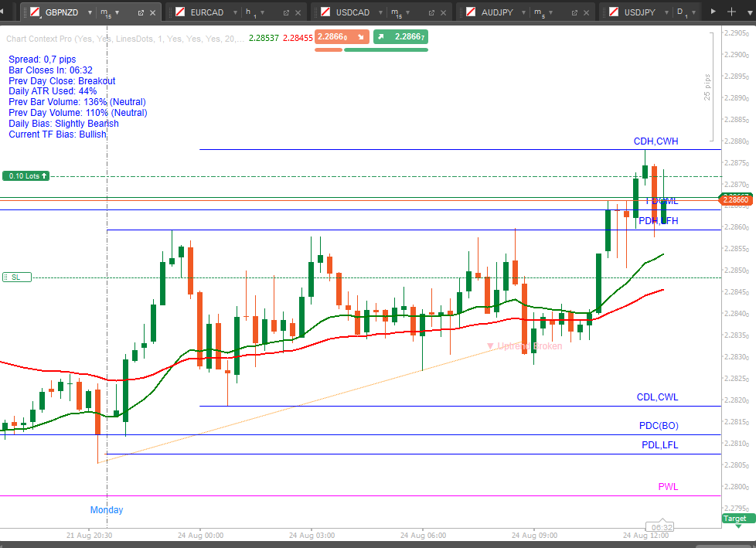Close the AUDJPY chart tab
This screenshot has height=548, width=756.
pyautogui.click(x=586, y=13)
